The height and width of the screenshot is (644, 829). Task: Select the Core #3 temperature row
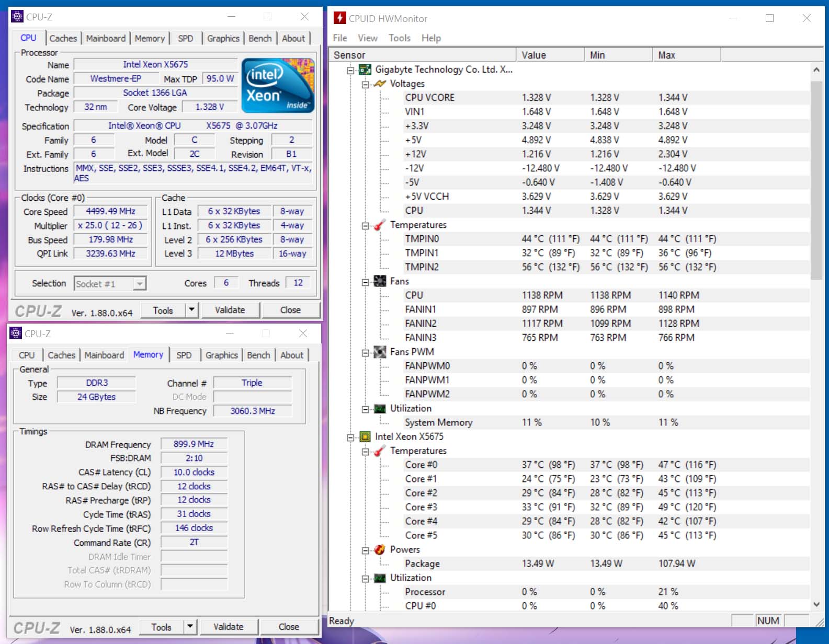pyautogui.click(x=606, y=507)
